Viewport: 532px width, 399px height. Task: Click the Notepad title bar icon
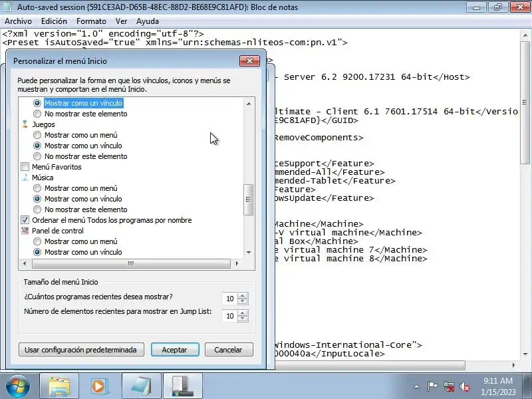(x=8, y=7)
